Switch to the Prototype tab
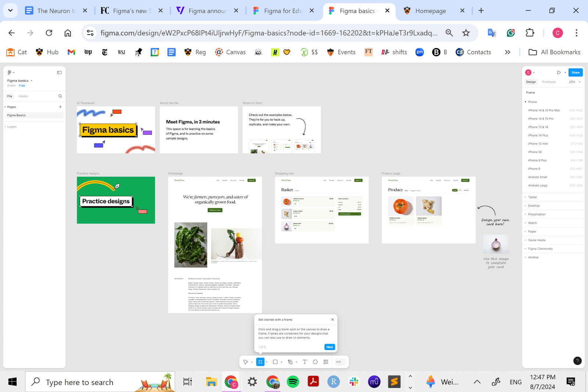 click(x=549, y=82)
